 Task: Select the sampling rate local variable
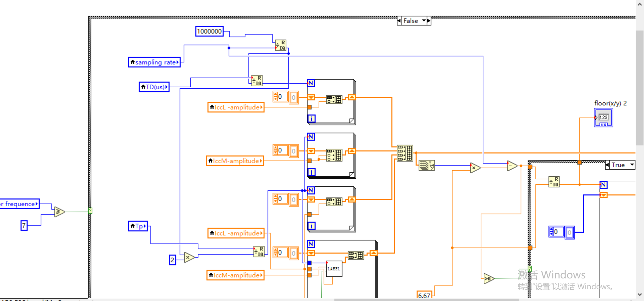tap(154, 62)
